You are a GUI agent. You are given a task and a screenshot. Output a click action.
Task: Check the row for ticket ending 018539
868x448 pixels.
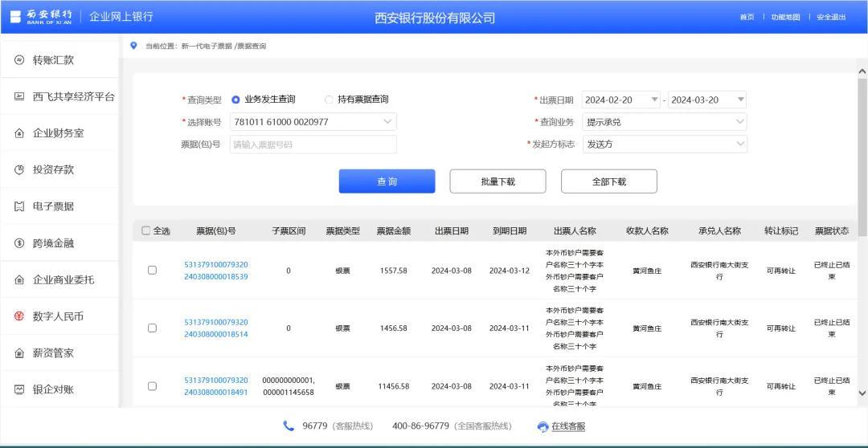click(152, 271)
